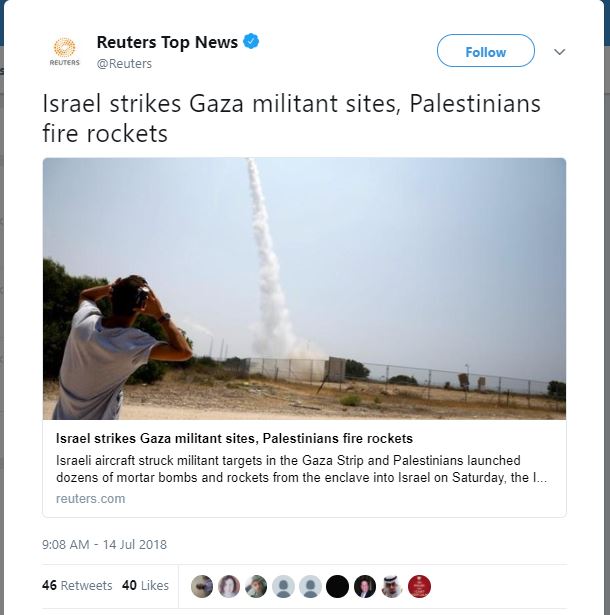The width and height of the screenshot is (610, 615).
Task: Open the Reuters Top News profile name
Action: (167, 42)
